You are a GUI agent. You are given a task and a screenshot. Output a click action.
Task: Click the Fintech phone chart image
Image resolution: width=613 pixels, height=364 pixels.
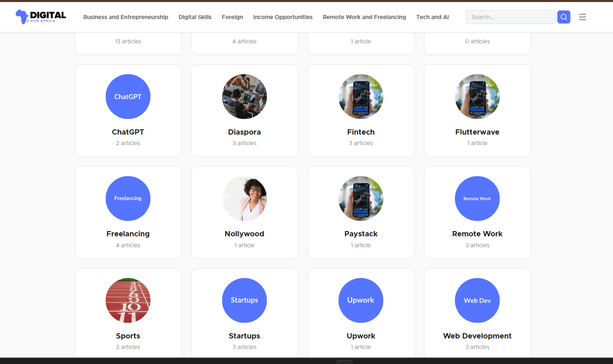coord(361,96)
